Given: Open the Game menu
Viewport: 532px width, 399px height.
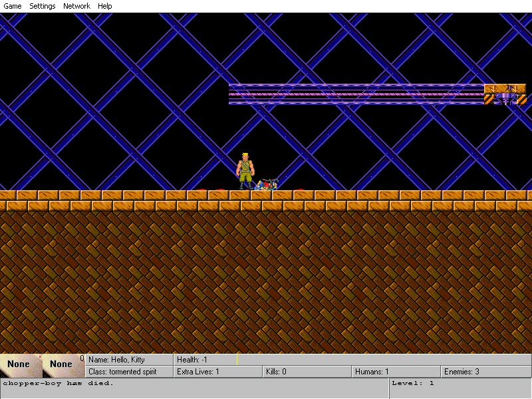Looking at the screenshot, I should tap(13, 6).
